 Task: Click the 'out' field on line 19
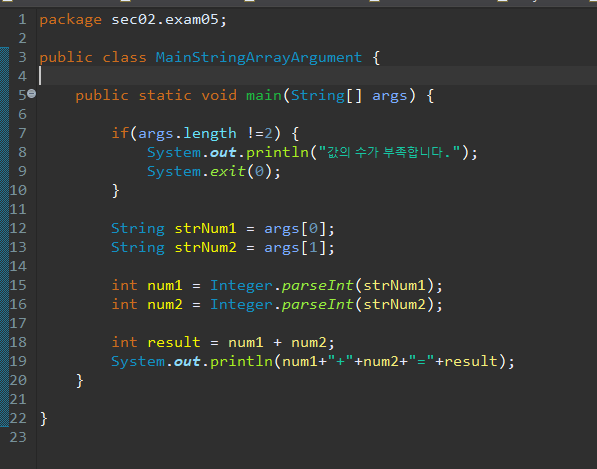click(187, 362)
